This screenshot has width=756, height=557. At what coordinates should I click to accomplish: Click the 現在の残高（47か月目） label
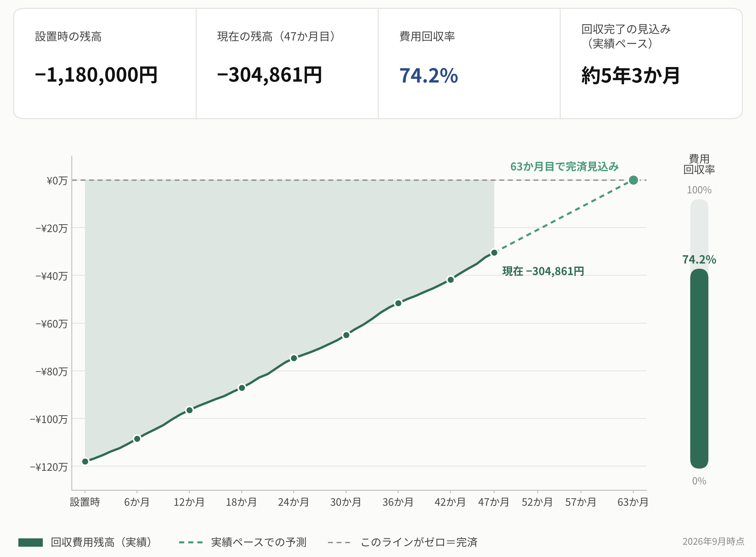276,37
